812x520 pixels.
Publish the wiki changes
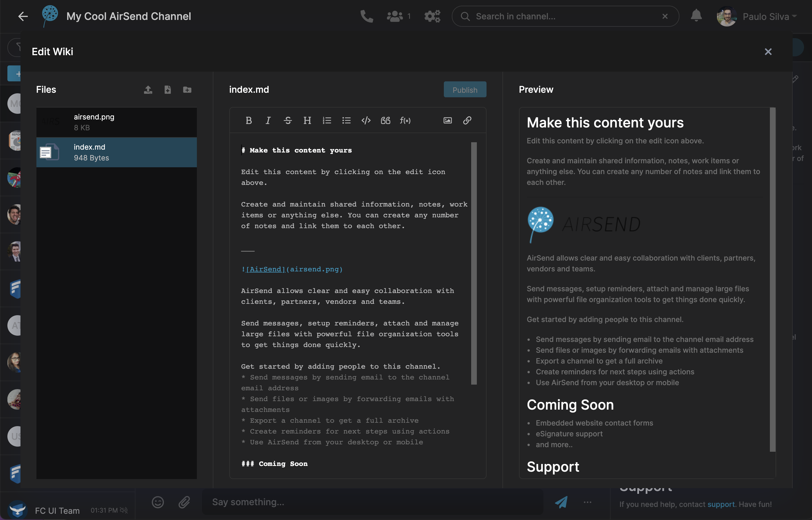(x=465, y=90)
